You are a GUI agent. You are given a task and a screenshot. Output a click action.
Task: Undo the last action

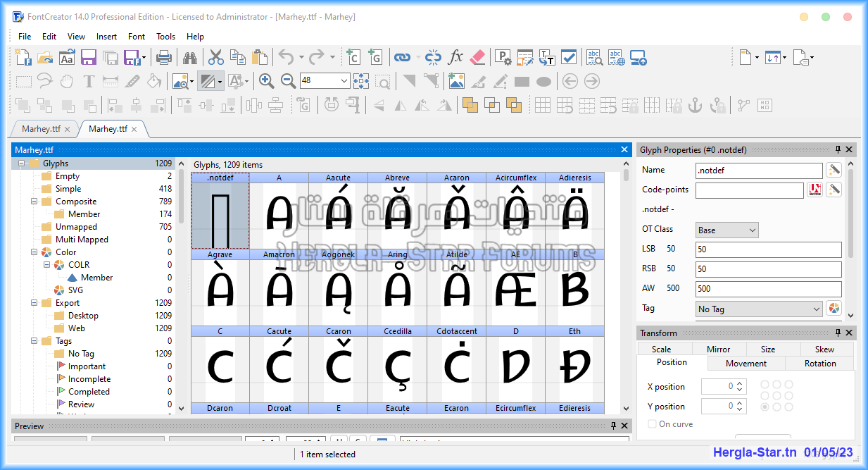click(x=286, y=58)
